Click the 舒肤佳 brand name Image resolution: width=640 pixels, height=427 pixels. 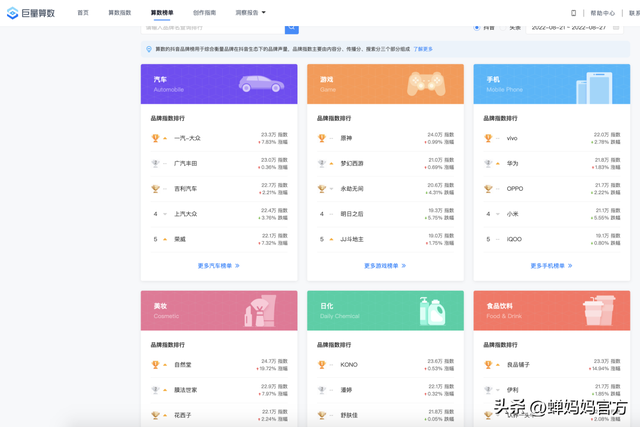pyautogui.click(x=349, y=415)
